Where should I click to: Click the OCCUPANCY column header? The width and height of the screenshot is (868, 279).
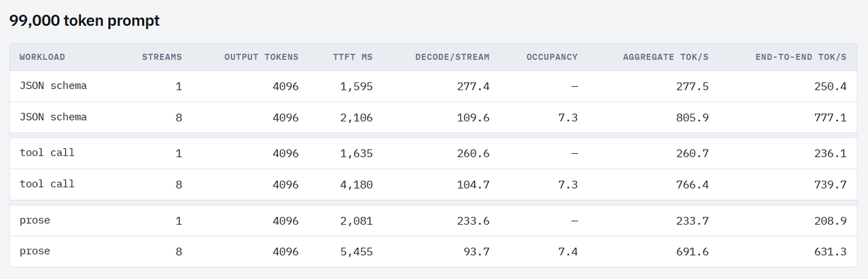552,57
